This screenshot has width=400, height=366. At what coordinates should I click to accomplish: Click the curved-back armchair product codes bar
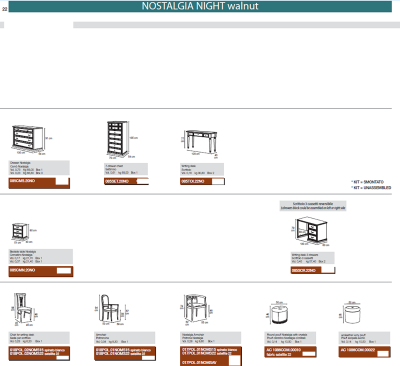pos(125,353)
